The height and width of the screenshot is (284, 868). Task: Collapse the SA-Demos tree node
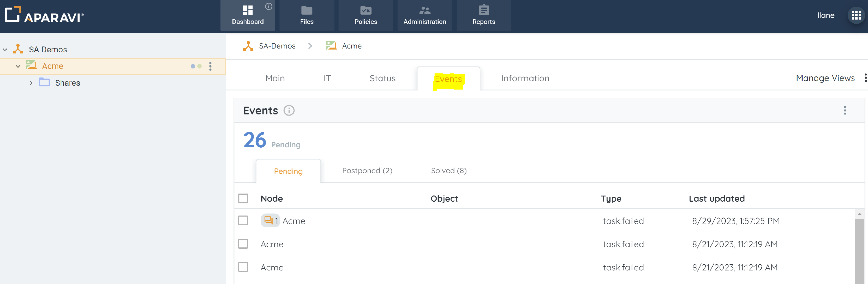tap(5, 49)
